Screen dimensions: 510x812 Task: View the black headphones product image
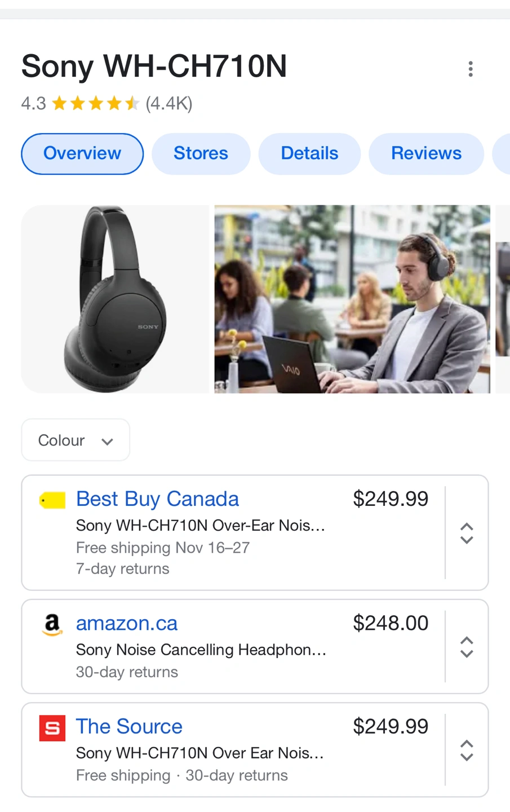coord(115,299)
